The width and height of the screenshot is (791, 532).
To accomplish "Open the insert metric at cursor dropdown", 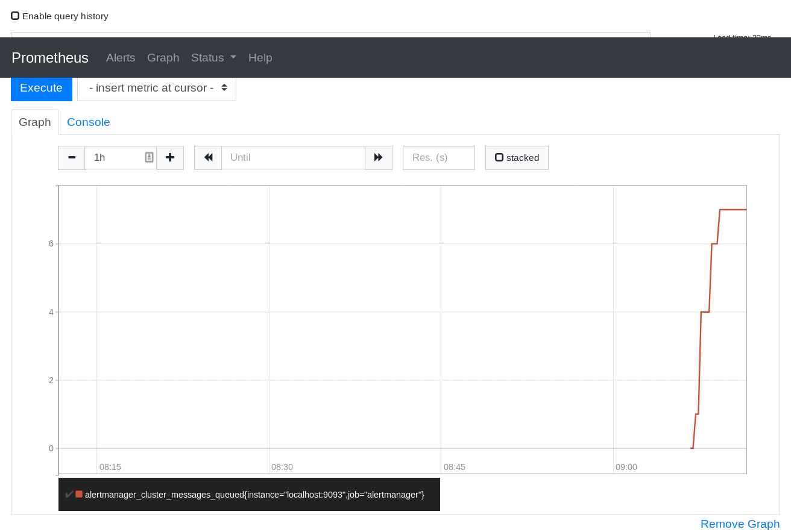I will click(156, 88).
